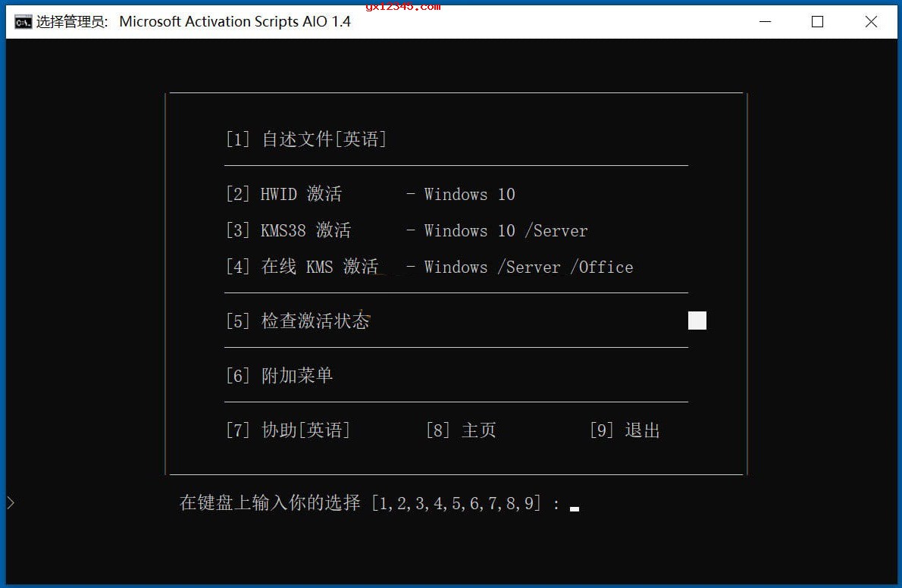
Task: Click the prompt text '在键盘上输入你的选择'
Action: point(270,503)
